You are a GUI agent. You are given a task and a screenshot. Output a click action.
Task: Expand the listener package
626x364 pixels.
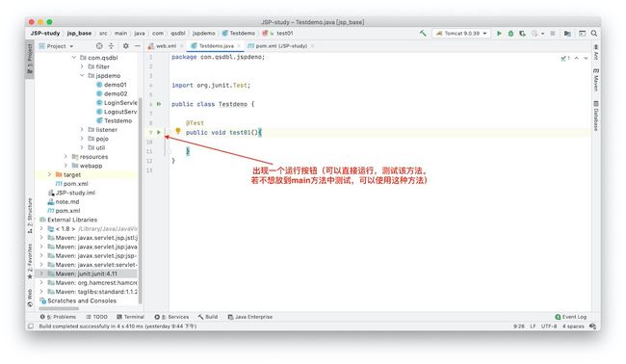(x=82, y=130)
